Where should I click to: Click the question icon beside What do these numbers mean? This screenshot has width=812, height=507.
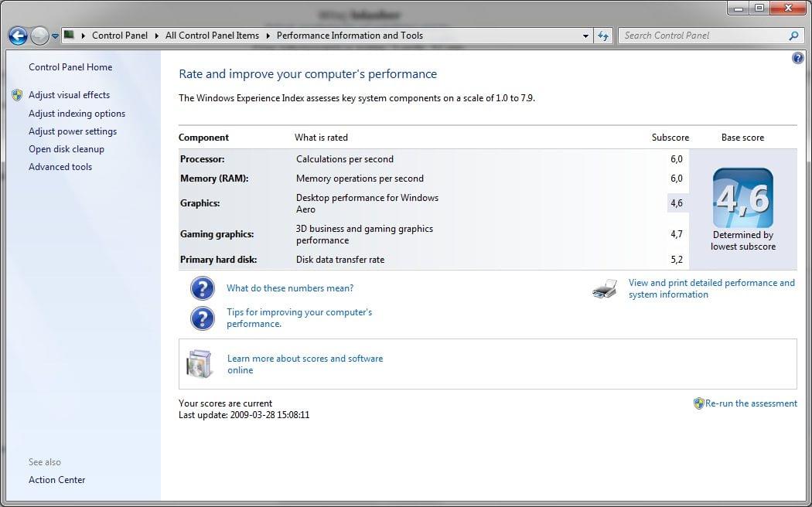tap(203, 288)
